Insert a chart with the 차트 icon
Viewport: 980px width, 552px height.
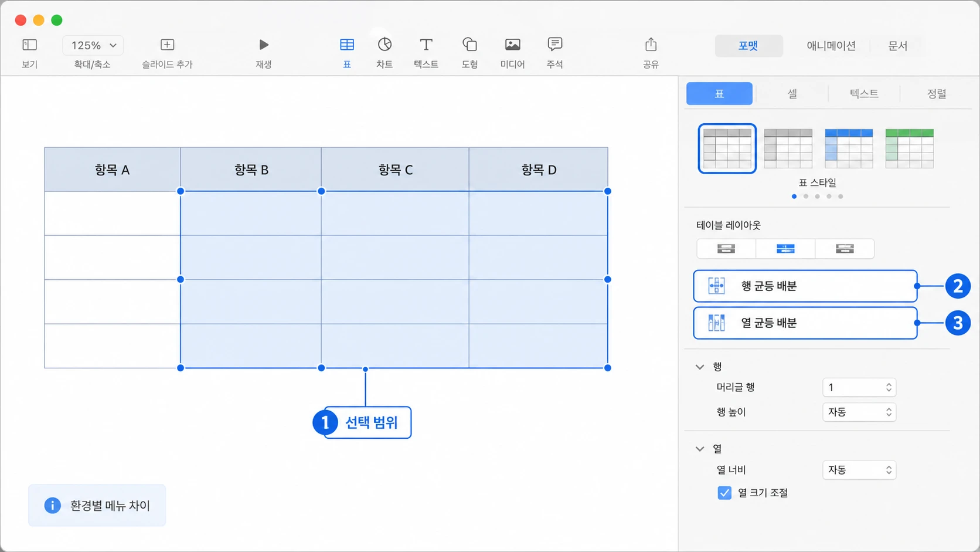384,45
